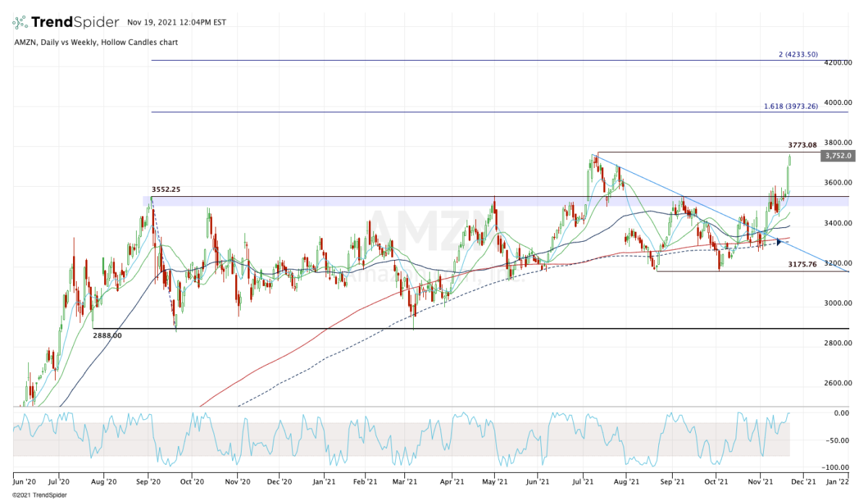Click the -50.00 oscillator axis label
Screen dimensions: 868x501
pyautogui.click(x=839, y=440)
